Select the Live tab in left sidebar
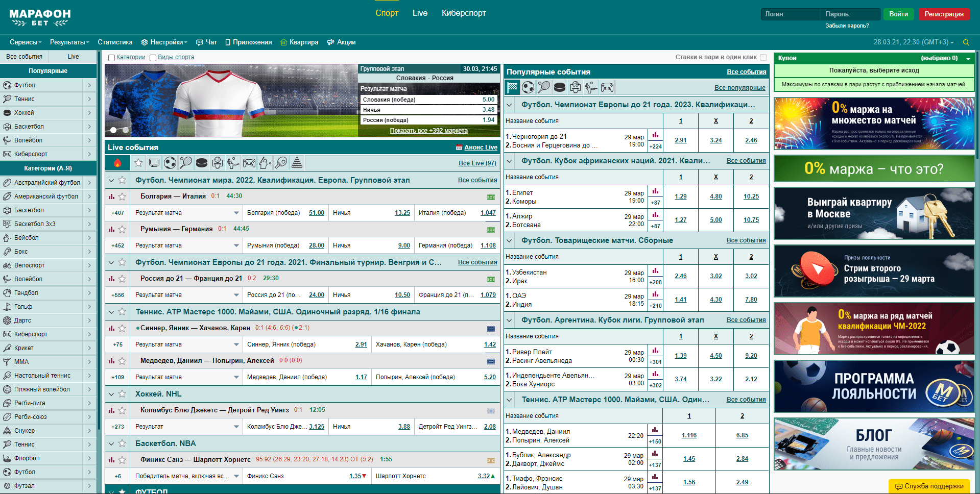 tap(73, 57)
